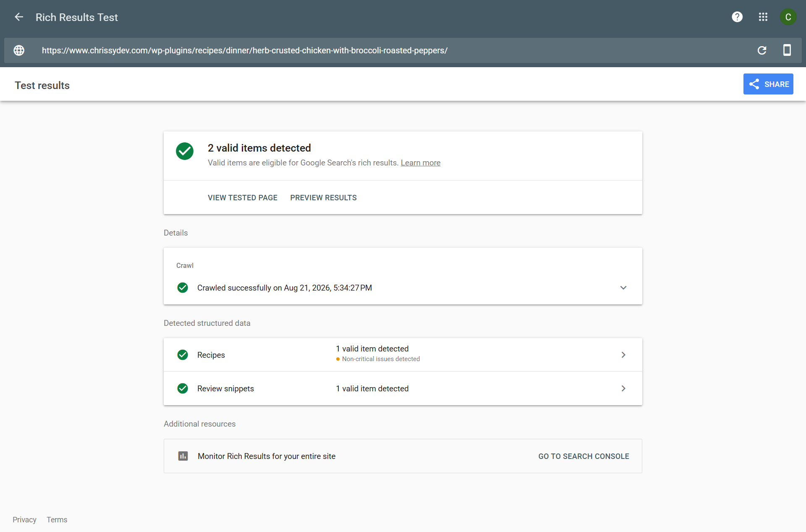Open Recipes details via right chevron

point(623,355)
